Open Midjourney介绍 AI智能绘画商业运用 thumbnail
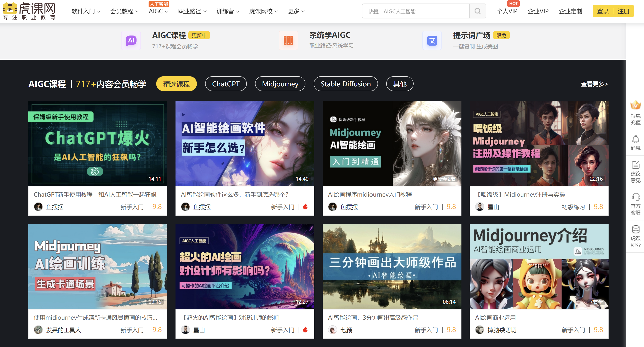 click(x=539, y=266)
